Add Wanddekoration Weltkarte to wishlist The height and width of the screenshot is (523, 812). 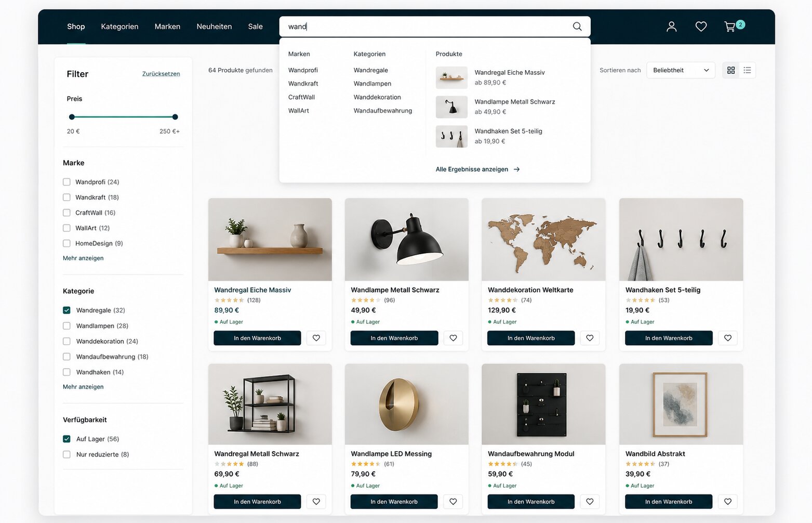point(590,338)
